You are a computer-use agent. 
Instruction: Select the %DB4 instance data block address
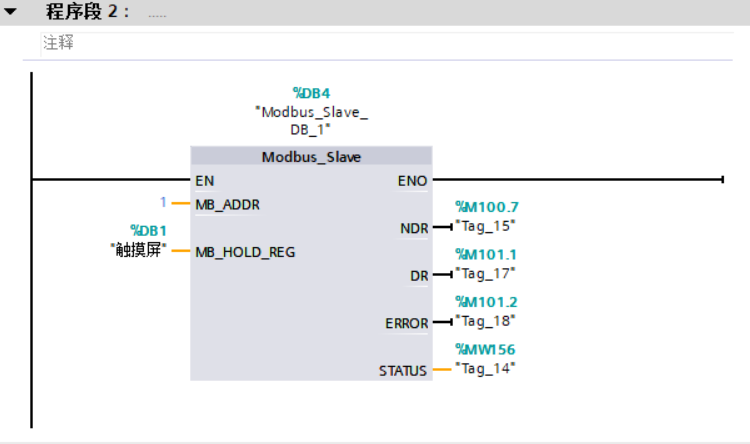click(311, 93)
